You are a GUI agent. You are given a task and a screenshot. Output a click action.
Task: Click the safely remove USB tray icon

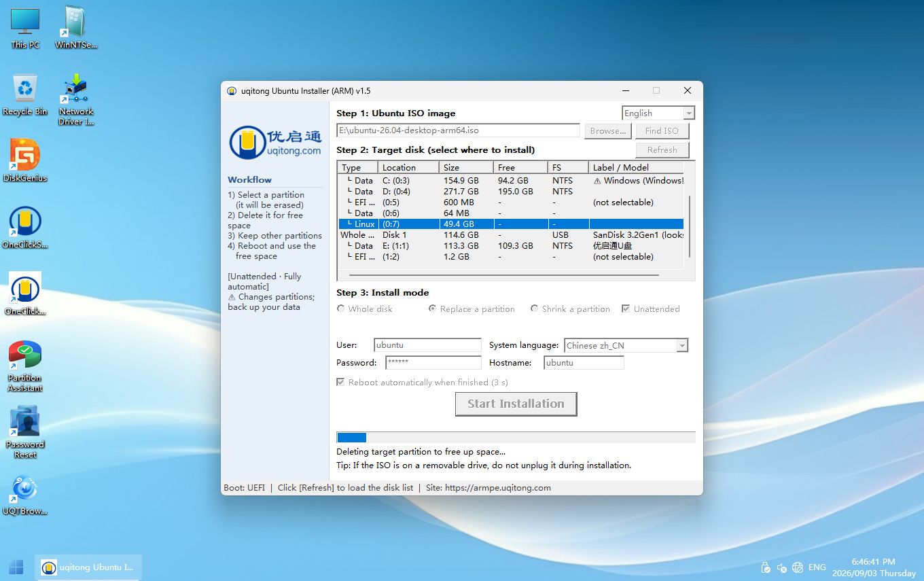pos(766,567)
